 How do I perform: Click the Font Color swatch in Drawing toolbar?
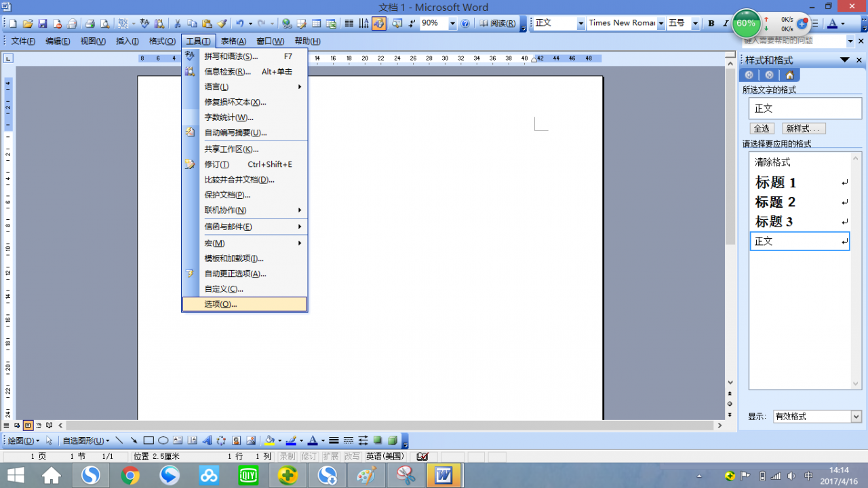click(312, 440)
